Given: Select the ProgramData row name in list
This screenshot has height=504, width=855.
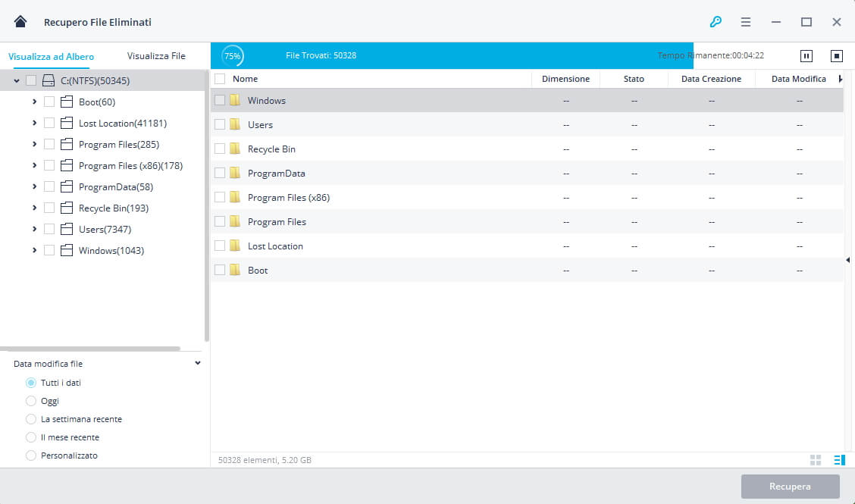Looking at the screenshot, I should pyautogui.click(x=277, y=174).
